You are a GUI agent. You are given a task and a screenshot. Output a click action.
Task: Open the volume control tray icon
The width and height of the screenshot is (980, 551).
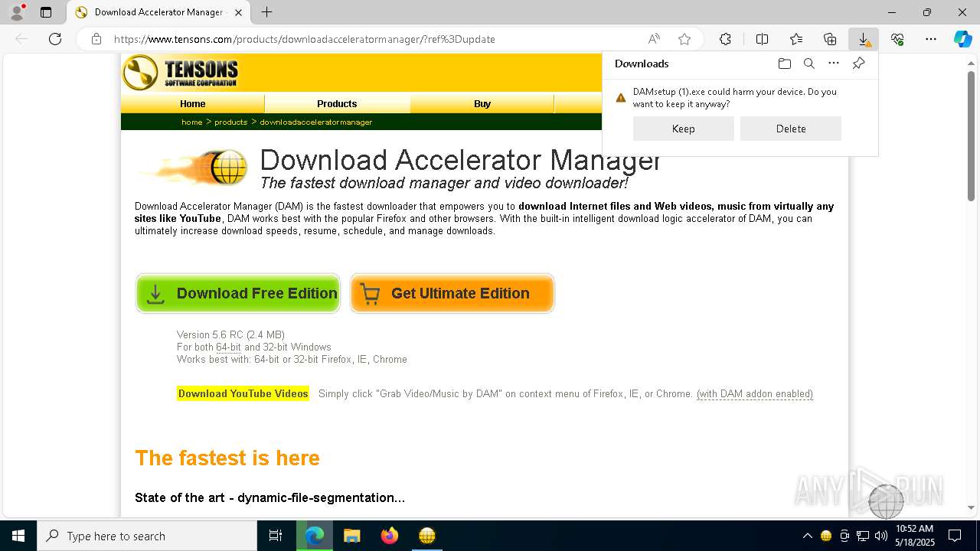pyautogui.click(x=881, y=536)
